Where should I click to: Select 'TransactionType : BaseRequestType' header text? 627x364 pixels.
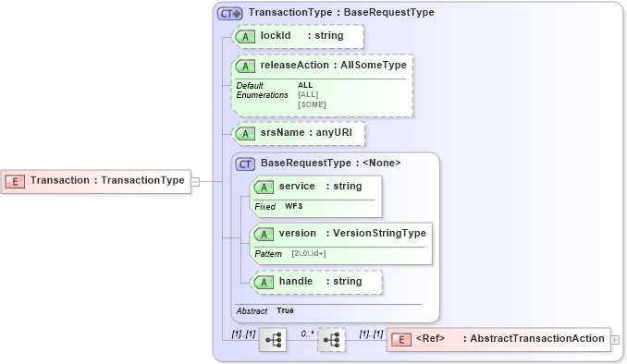click(x=341, y=12)
